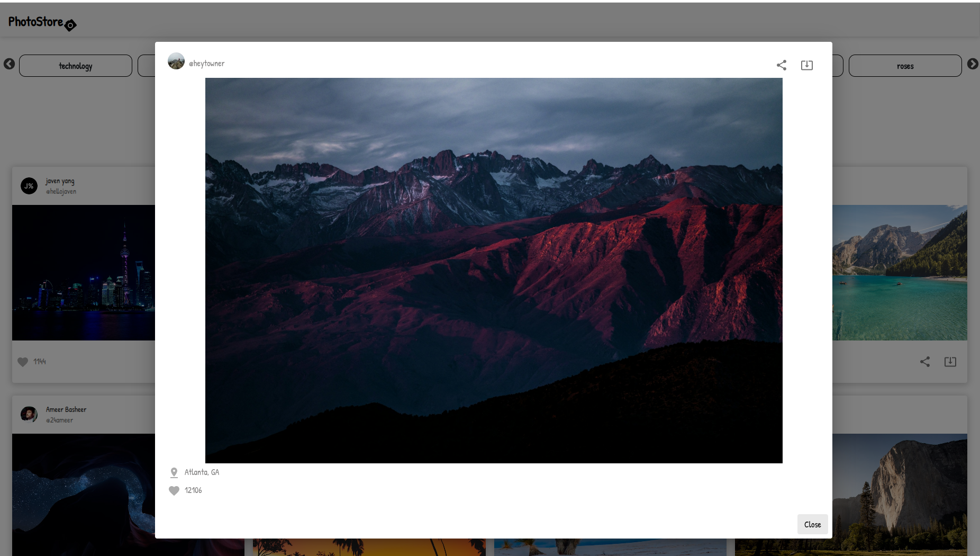This screenshot has height=556, width=980.
Task: Download the lake photo from its card
Action: (x=950, y=362)
